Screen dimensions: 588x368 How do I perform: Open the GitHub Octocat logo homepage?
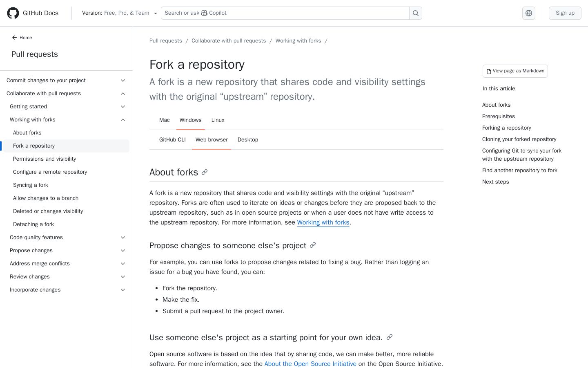(13, 13)
